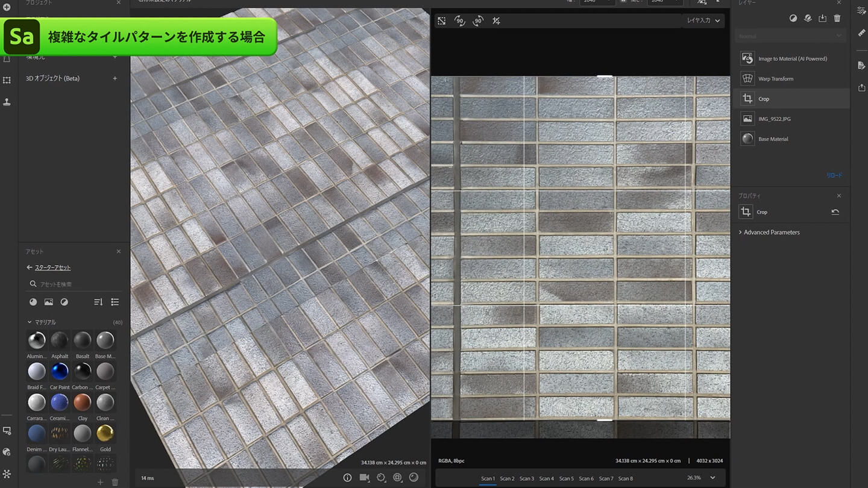Select the Clay material thumbnail

83,402
